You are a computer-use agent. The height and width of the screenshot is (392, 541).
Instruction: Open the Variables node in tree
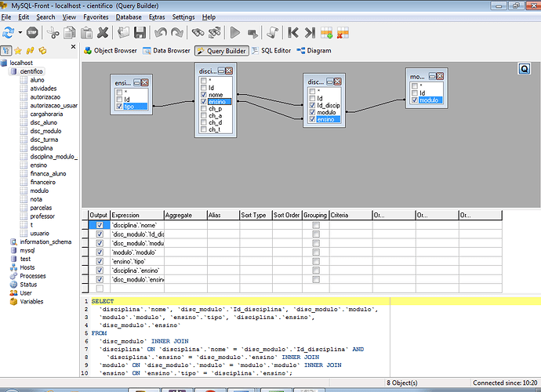[31, 302]
